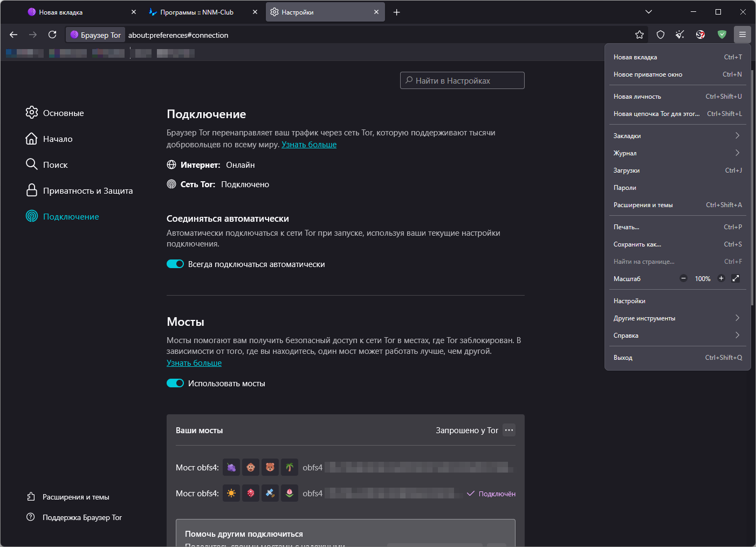Open the "Справка" submenu
Viewport: 756px width, 547px height.
678,336
